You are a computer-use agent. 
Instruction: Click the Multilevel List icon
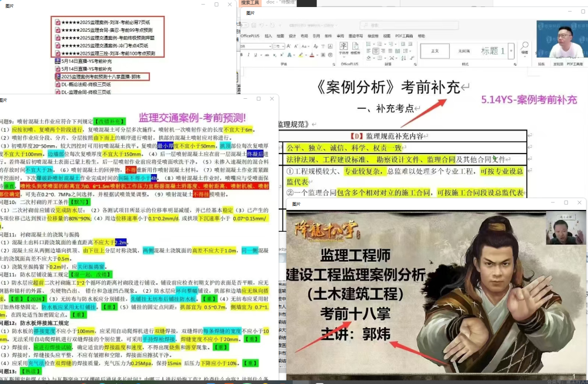click(x=391, y=44)
